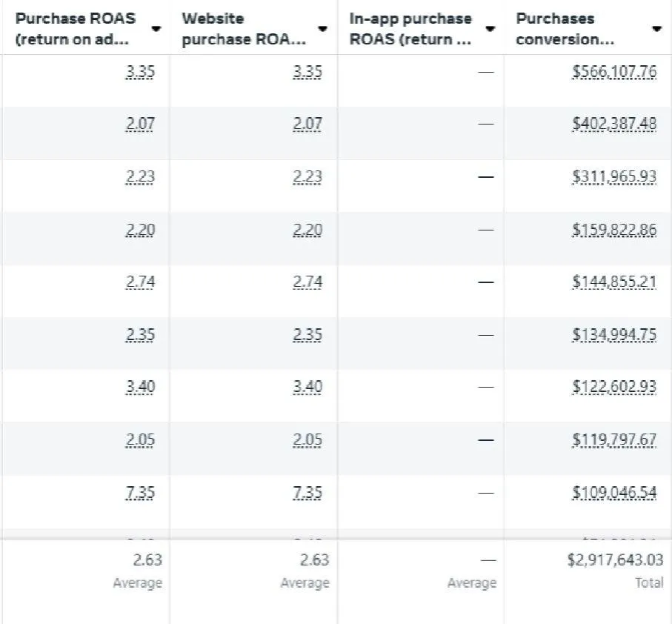Viewport: 672px width, 624px height.
Task: Click the 7.35 Purchase ROAS value
Action: (x=140, y=493)
